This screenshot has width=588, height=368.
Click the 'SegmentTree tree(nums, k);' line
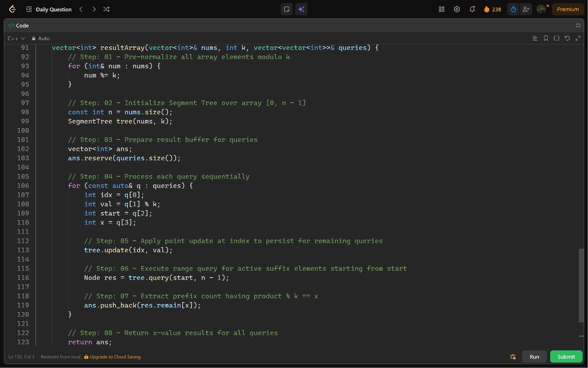(120, 121)
